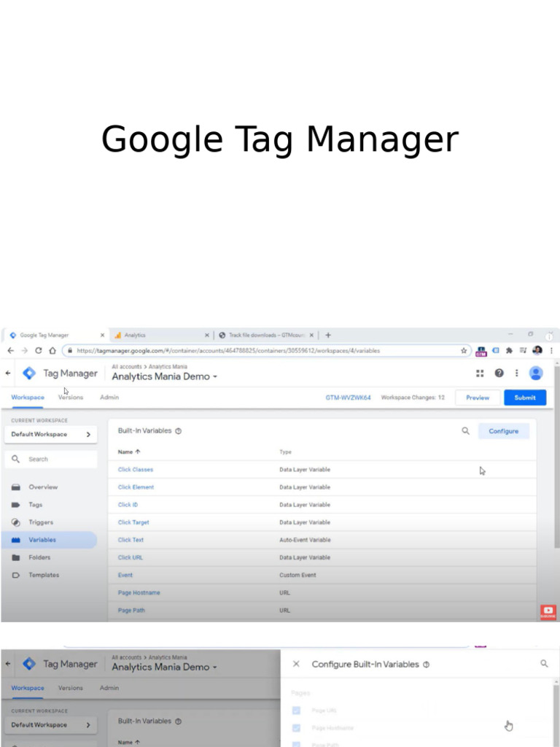
Task: Open the Admin tab behind the Configure panel
Action: click(109, 687)
